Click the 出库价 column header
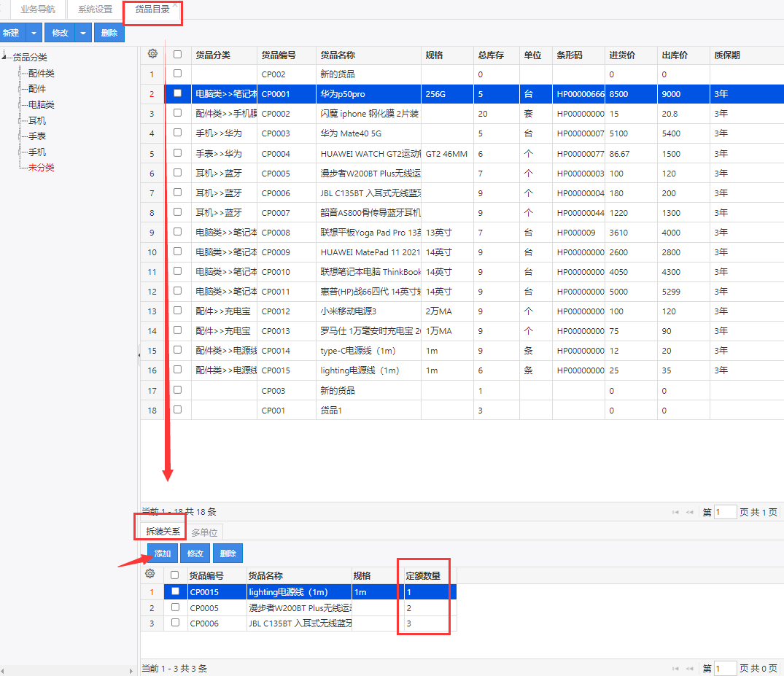This screenshot has height=676, width=784. (x=683, y=55)
